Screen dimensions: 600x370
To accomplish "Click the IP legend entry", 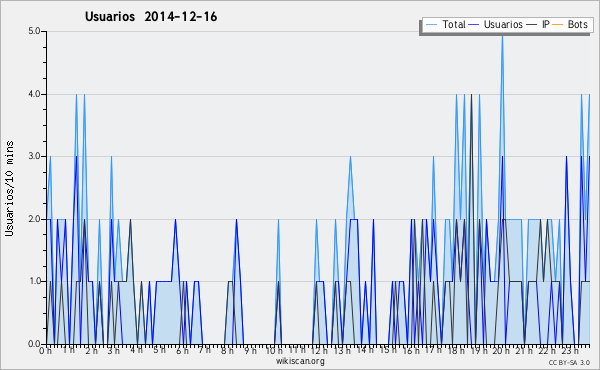I will pos(538,24).
